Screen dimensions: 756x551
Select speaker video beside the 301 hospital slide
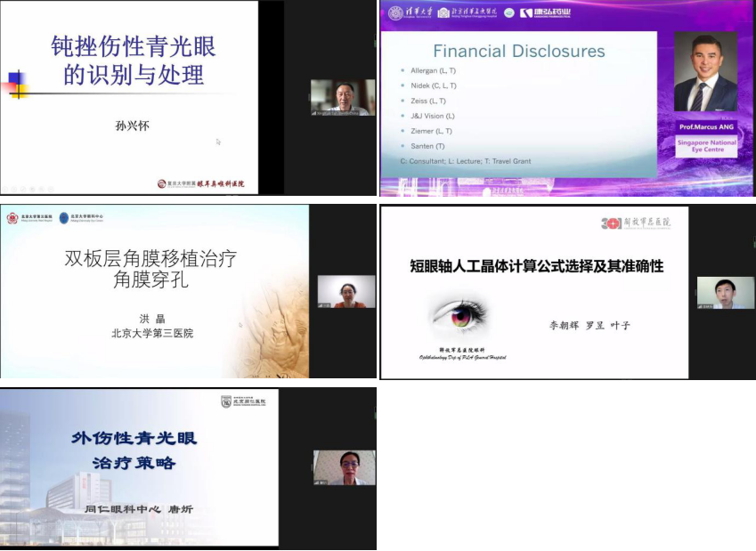point(725,292)
